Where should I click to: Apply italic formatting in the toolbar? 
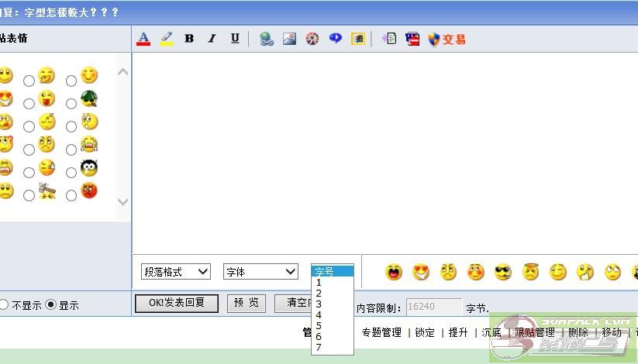(x=212, y=39)
